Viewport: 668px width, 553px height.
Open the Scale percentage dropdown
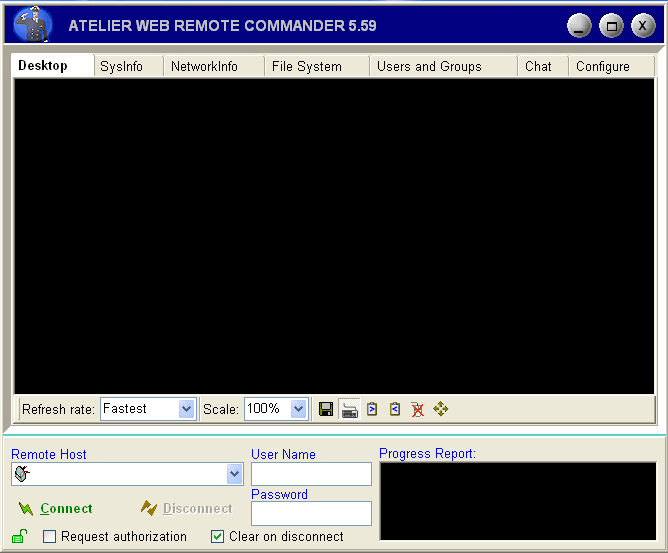pyautogui.click(x=299, y=409)
